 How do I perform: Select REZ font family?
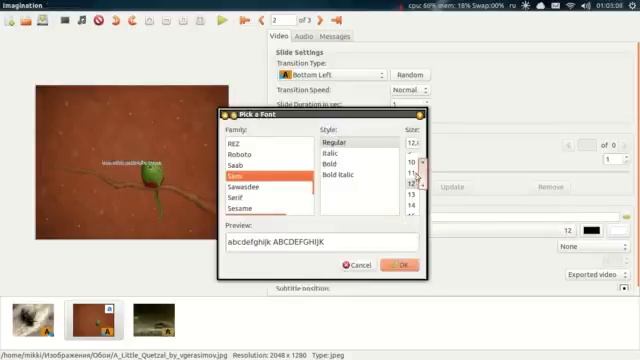(269, 144)
